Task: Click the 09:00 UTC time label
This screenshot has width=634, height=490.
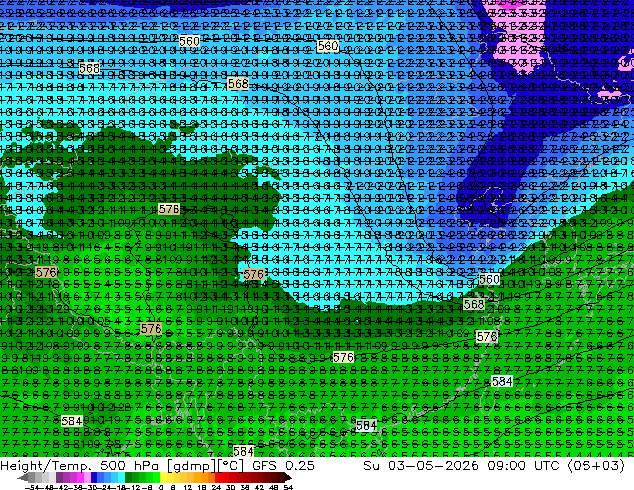Action: click(x=523, y=465)
